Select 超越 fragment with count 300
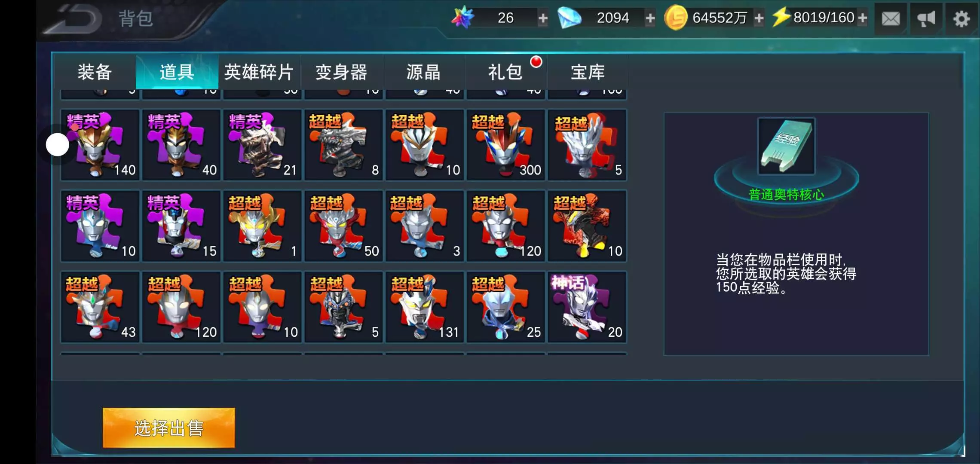The height and width of the screenshot is (464, 980). coord(506,145)
